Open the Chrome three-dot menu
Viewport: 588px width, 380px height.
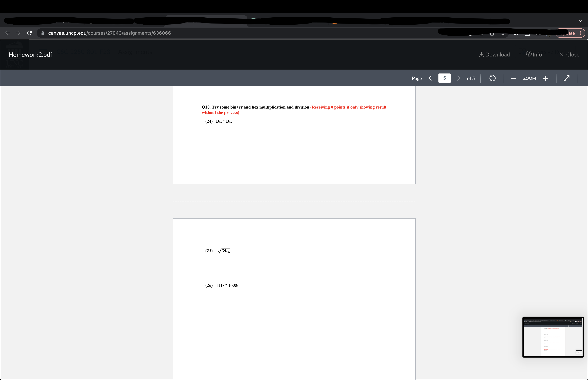[x=580, y=33]
